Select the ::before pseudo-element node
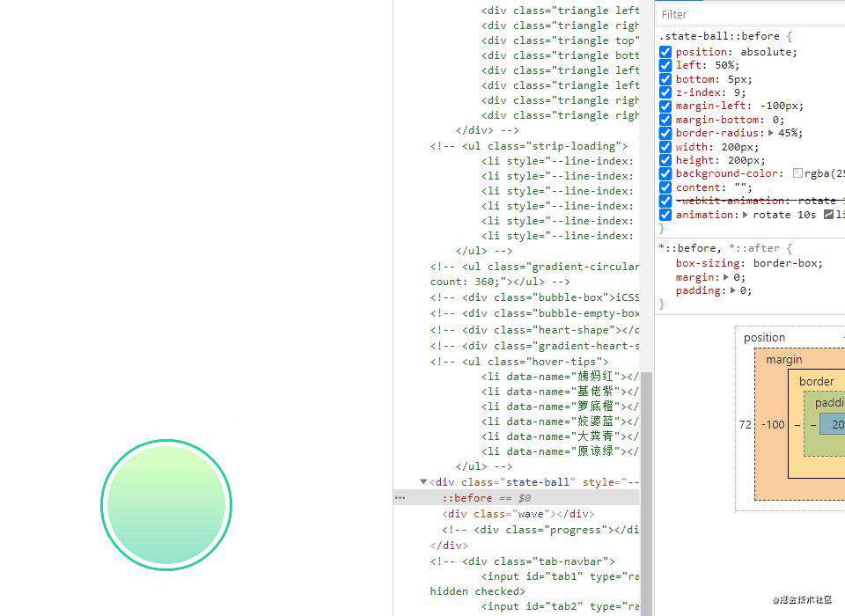 coord(467,498)
